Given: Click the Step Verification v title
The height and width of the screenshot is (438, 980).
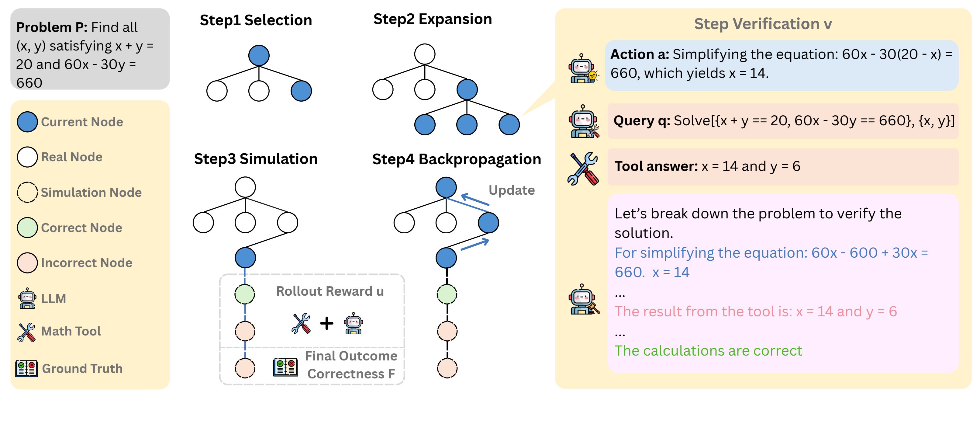Looking at the screenshot, I should pos(763,24).
